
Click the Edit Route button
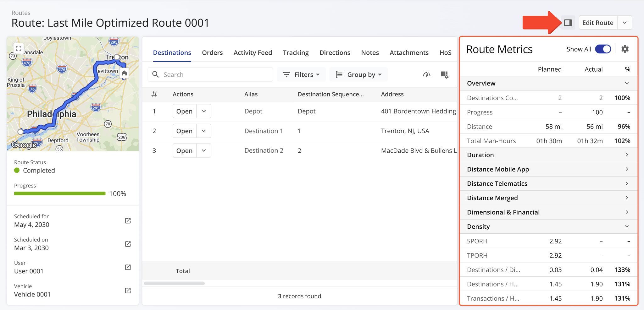[598, 22]
